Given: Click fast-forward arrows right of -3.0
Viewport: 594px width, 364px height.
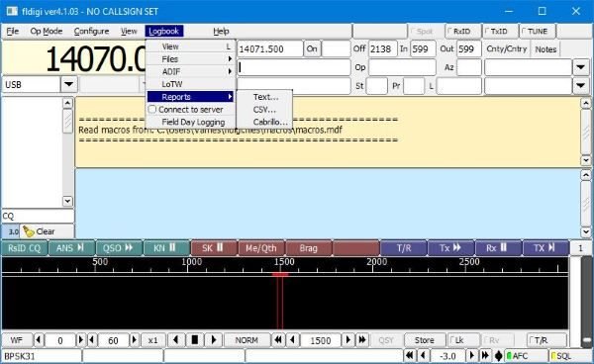Looking at the screenshot, I should pos(485,356).
